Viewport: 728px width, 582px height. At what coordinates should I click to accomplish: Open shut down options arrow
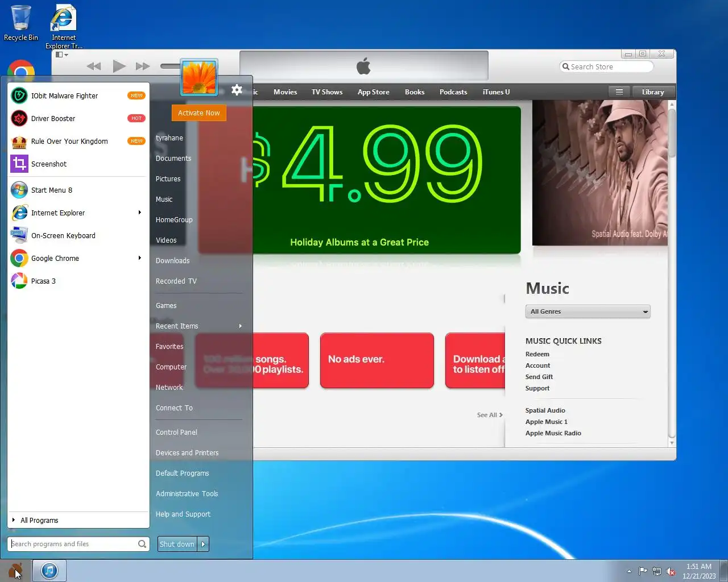tap(203, 544)
